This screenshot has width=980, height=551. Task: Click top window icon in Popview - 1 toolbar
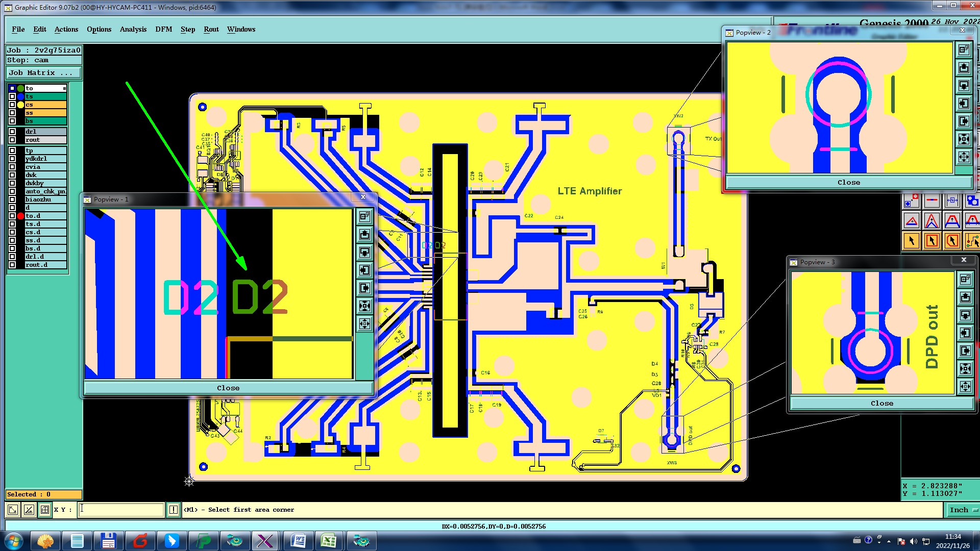point(364,216)
